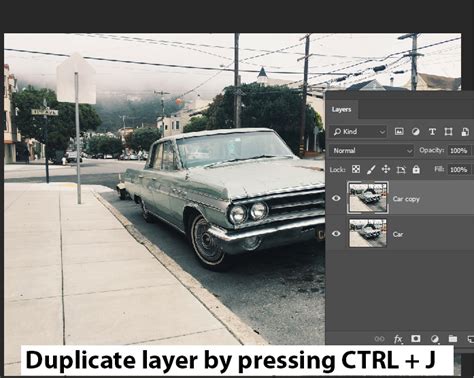This screenshot has width=474, height=378.
Task: Lock all padlock icon
Action: [x=416, y=169]
